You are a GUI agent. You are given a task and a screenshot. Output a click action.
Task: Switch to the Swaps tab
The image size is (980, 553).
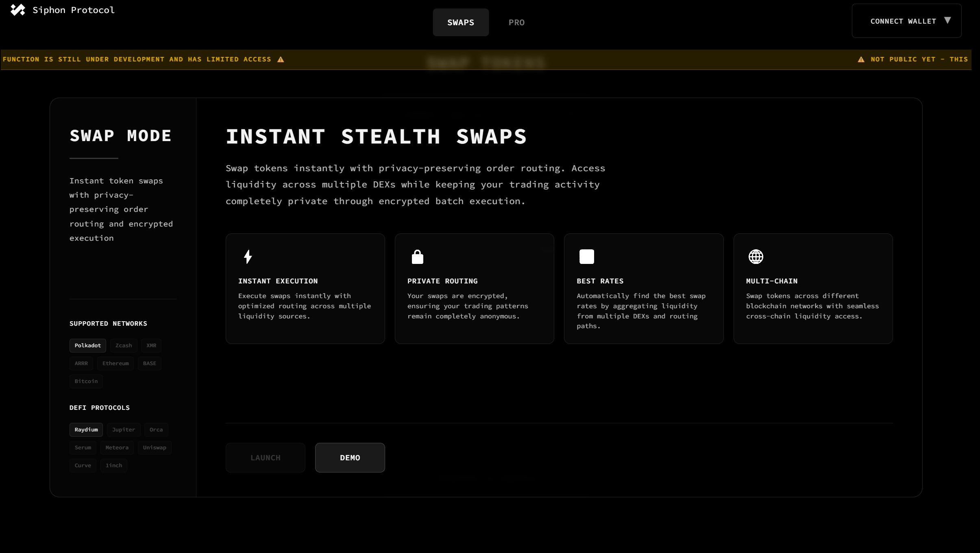click(x=460, y=22)
